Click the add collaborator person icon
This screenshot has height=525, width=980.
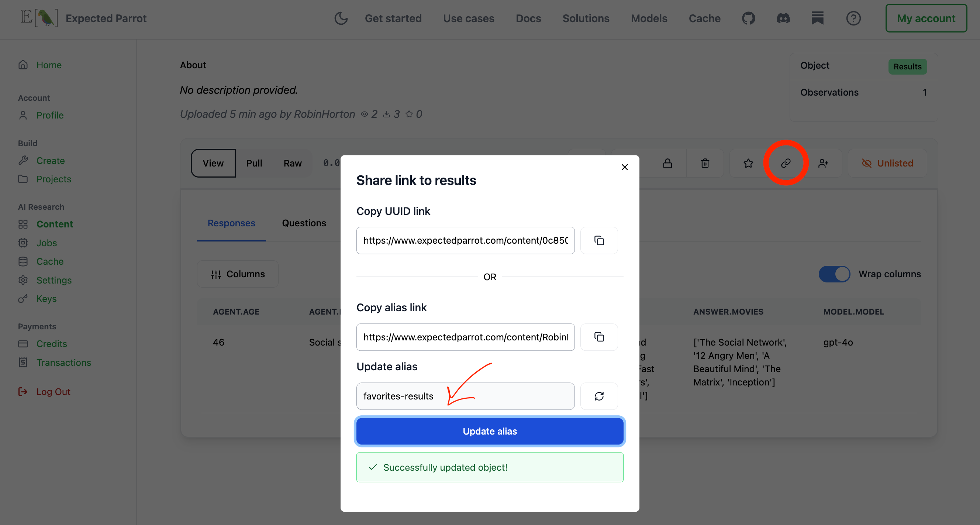[x=823, y=163]
